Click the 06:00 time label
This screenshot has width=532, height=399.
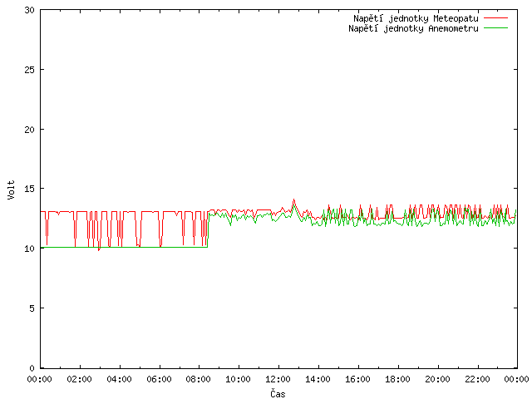click(x=159, y=379)
